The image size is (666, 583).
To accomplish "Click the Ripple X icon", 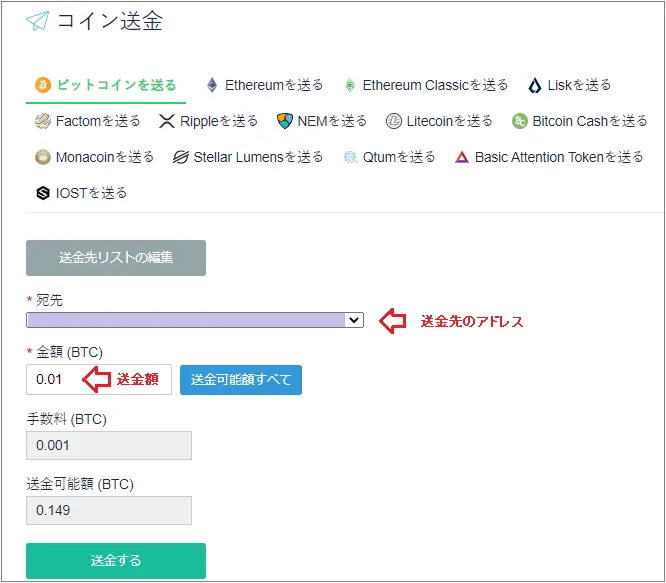I will [167, 121].
